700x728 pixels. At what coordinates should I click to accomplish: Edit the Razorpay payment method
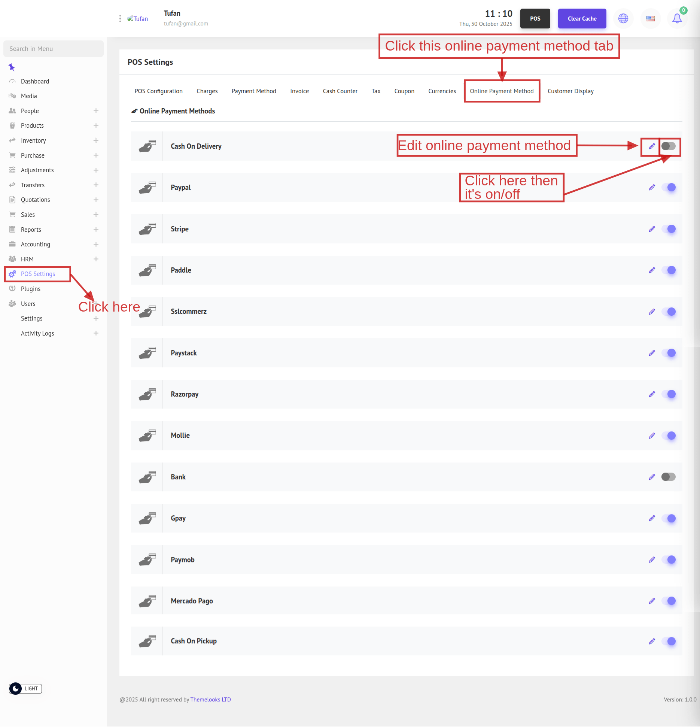tap(652, 394)
